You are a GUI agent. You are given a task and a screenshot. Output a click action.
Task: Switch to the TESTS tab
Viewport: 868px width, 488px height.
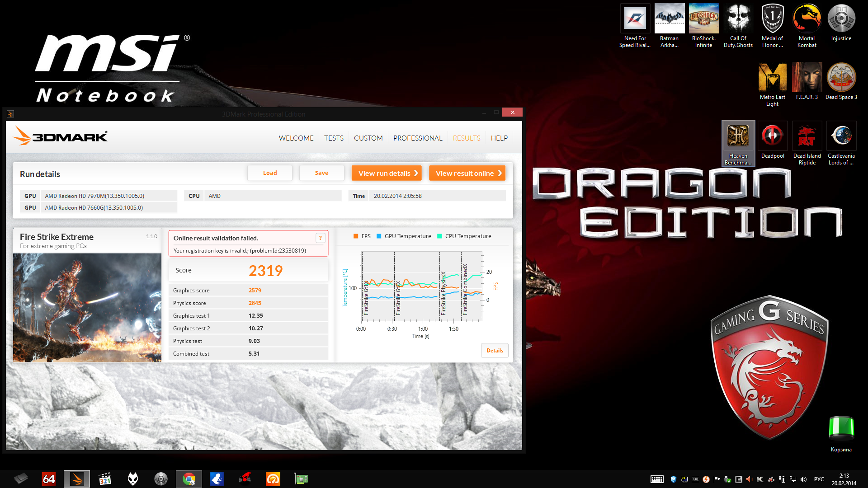334,138
